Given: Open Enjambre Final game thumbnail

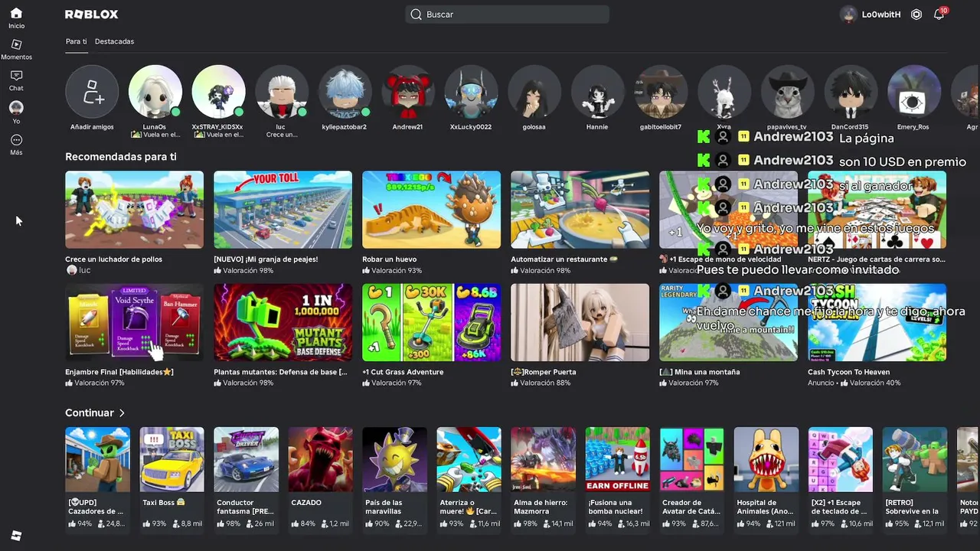Looking at the screenshot, I should (134, 322).
